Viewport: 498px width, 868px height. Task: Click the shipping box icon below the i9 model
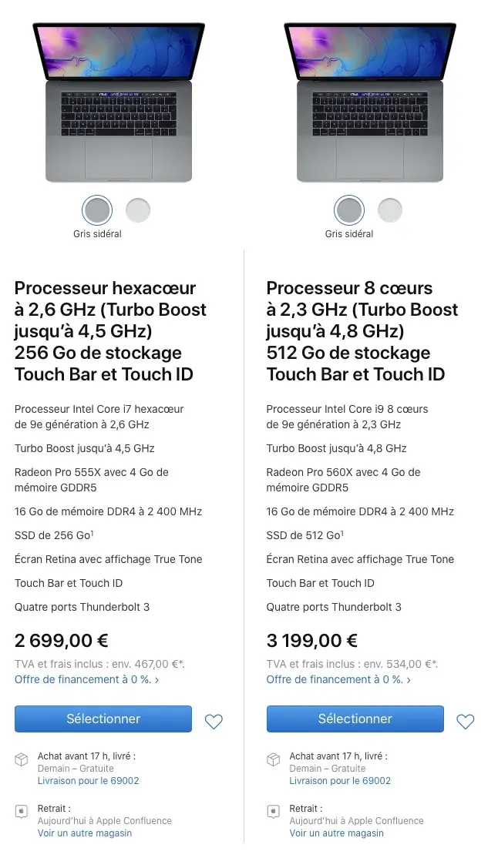272,759
